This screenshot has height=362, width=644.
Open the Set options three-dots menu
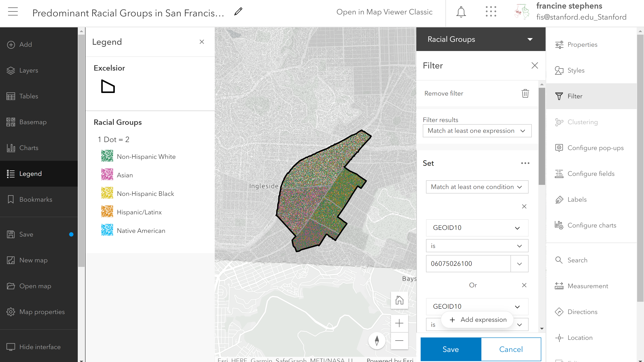pyautogui.click(x=525, y=163)
